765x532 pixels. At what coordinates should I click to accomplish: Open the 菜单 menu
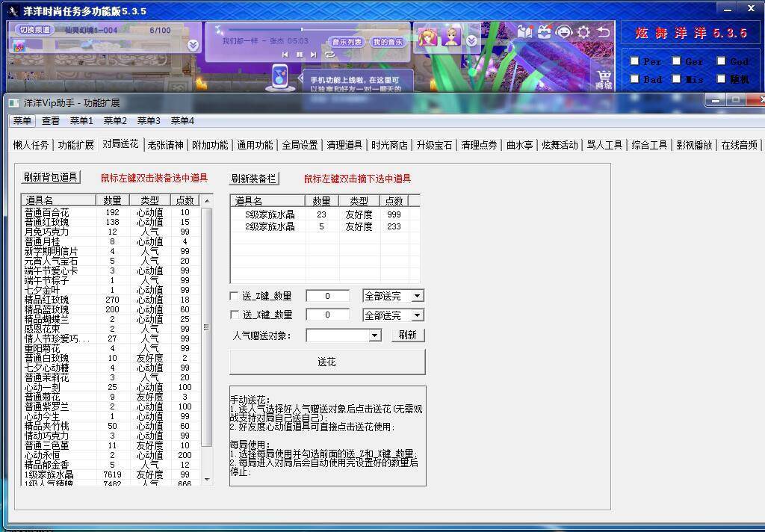tap(22, 120)
